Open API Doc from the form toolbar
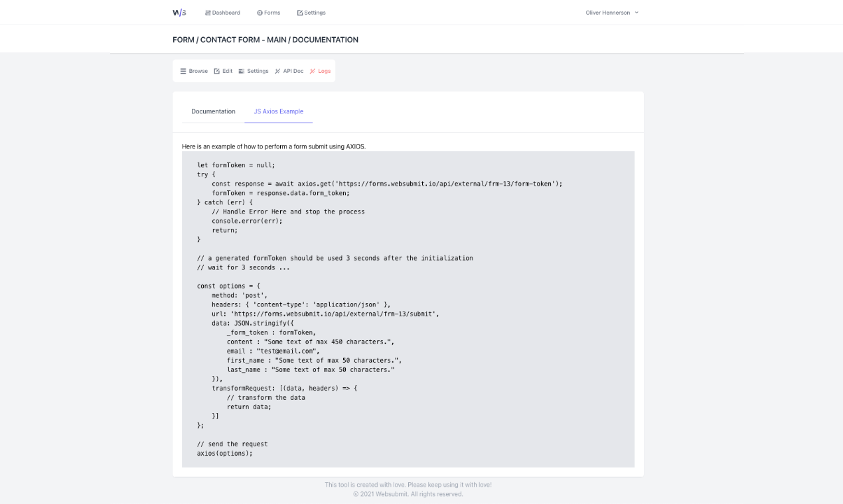Screen dimensions: 843x504 [292, 71]
